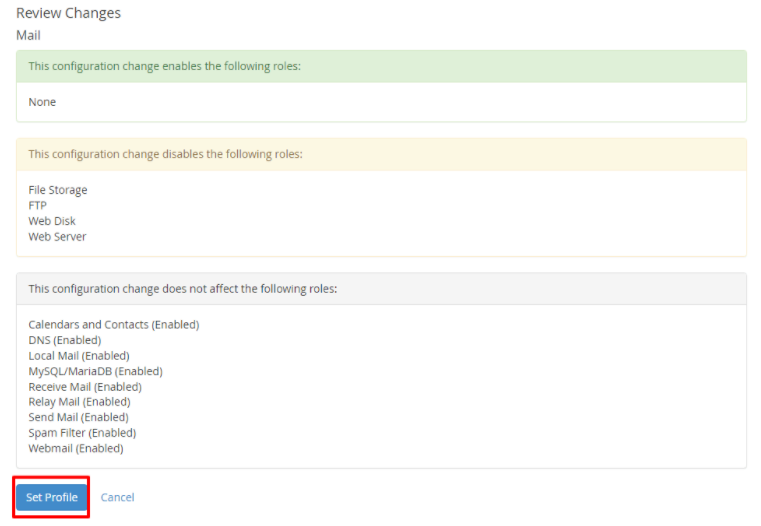Select Calendars and Contacts (Enabled) entry

pos(114,325)
